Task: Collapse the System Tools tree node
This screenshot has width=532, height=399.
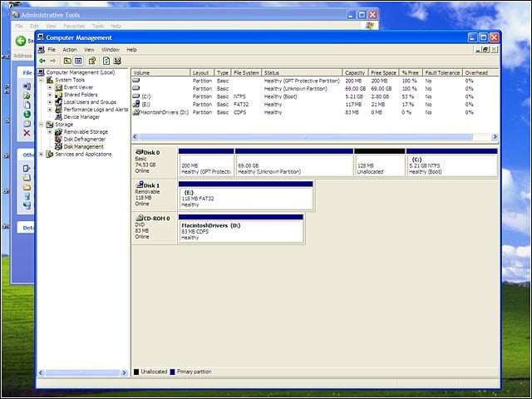Action: pos(41,80)
